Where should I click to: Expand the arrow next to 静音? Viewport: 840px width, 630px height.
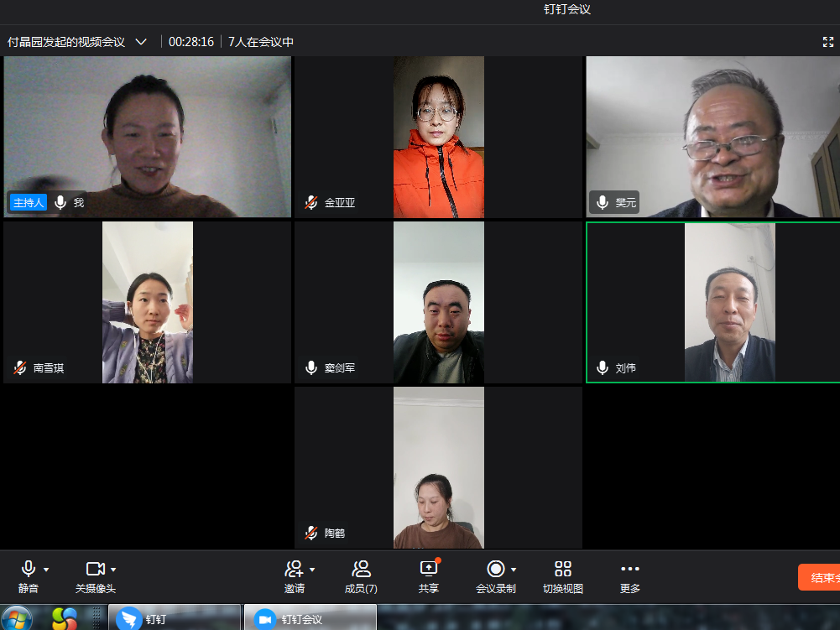click(x=46, y=569)
